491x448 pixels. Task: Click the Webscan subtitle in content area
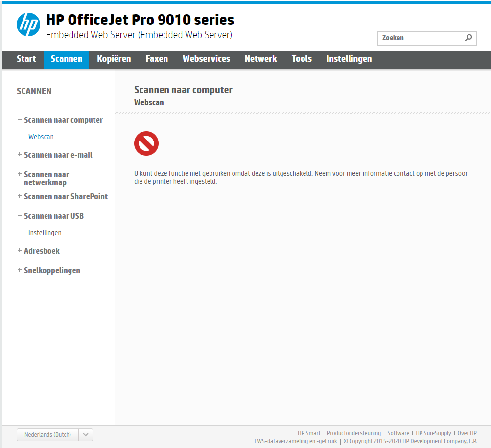pyautogui.click(x=149, y=103)
